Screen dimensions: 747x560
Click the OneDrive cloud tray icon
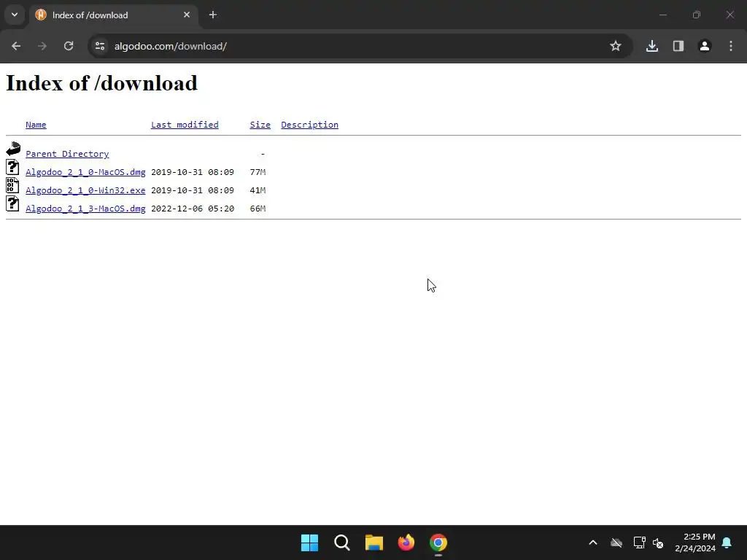point(616,542)
